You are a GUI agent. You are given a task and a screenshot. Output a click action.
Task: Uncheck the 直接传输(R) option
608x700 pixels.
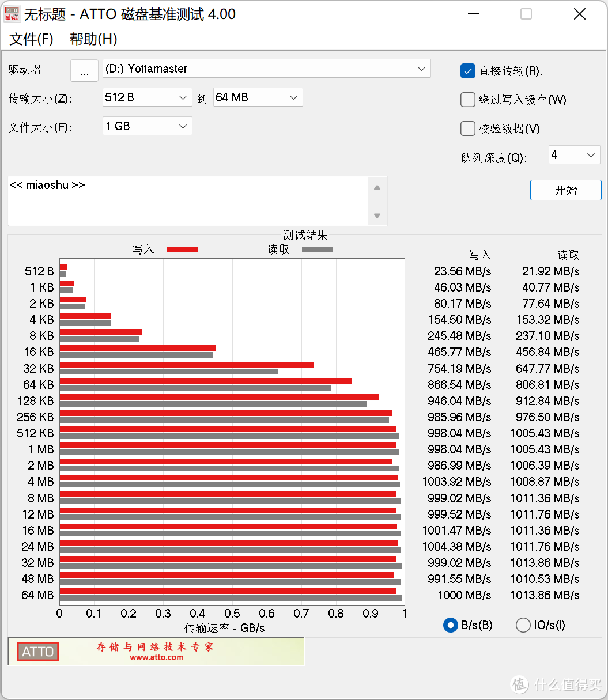click(x=468, y=71)
